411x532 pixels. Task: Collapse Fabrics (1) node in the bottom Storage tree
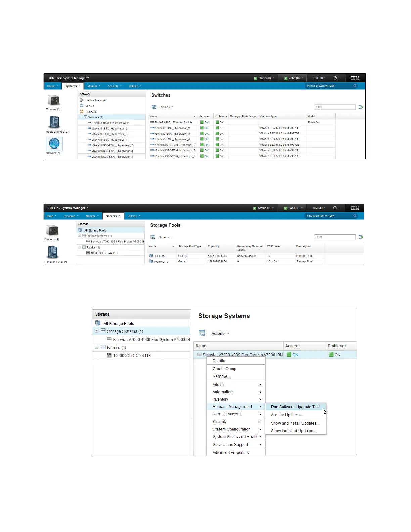coord(97,347)
